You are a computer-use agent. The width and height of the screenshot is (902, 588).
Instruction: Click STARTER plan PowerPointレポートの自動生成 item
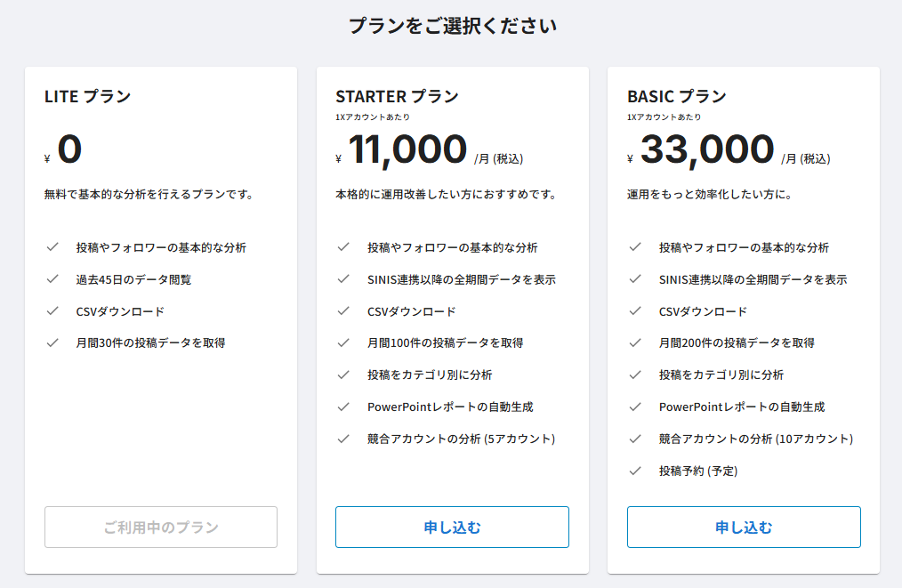point(450,407)
